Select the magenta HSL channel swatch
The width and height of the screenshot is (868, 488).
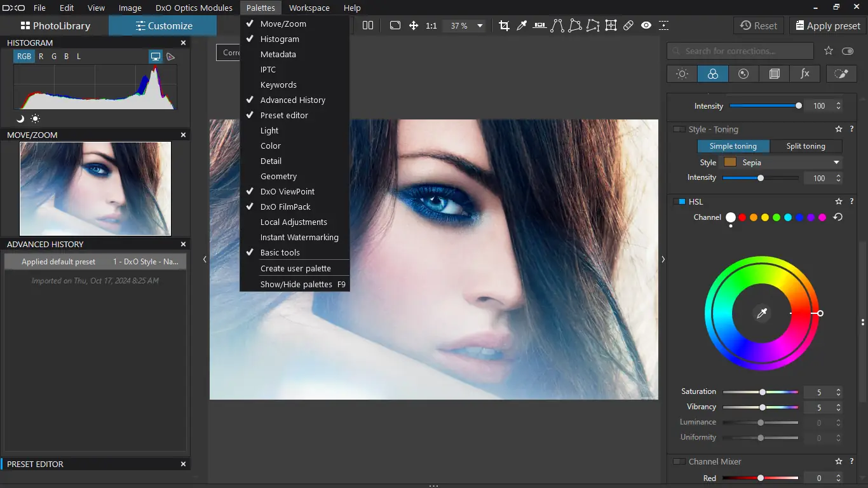[x=822, y=217]
